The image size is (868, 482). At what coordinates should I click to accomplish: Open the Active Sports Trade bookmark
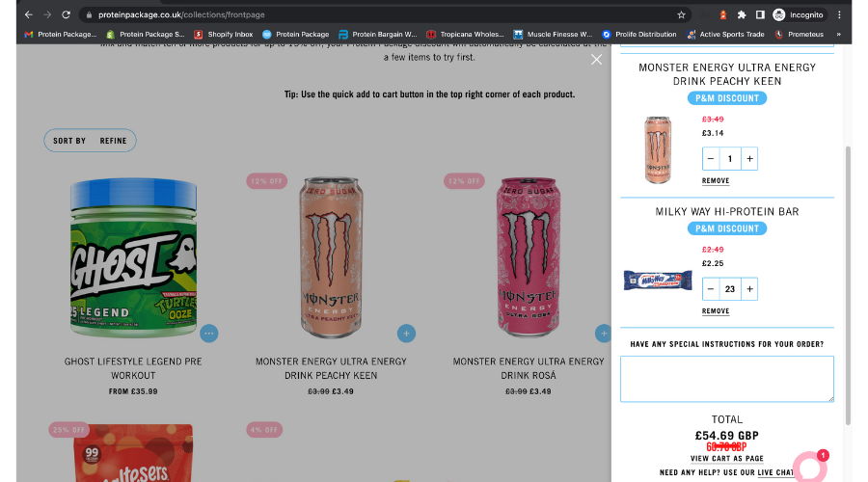[x=725, y=35]
